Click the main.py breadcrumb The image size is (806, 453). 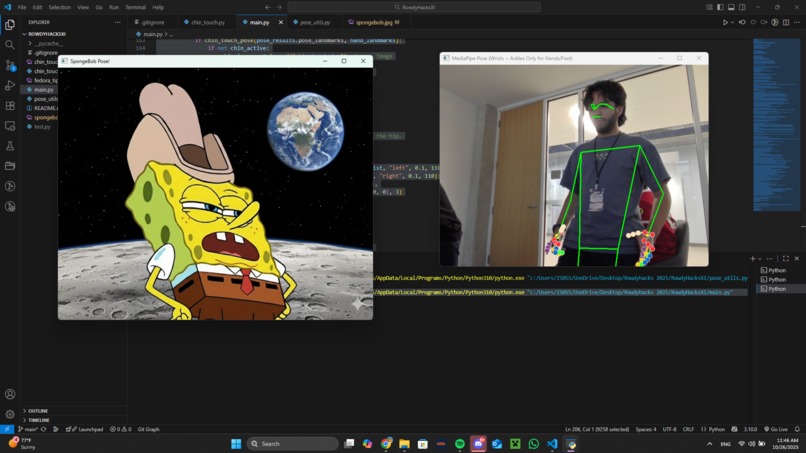[x=152, y=34]
